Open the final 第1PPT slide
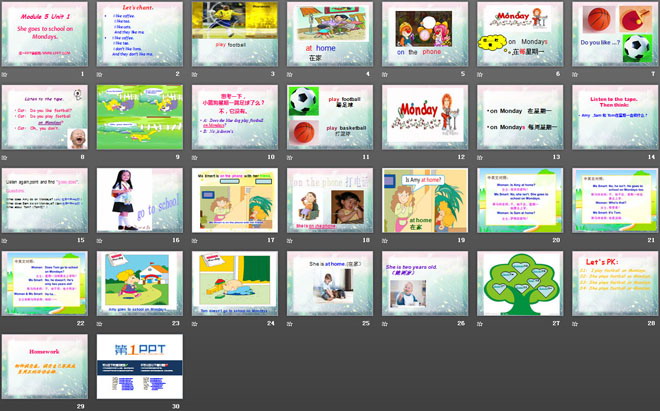660x411 pixels. (x=139, y=365)
